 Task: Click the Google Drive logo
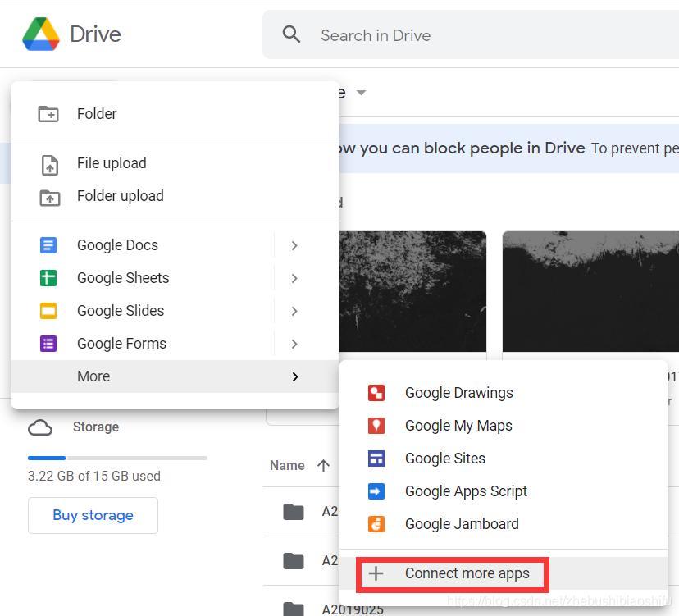point(41,34)
